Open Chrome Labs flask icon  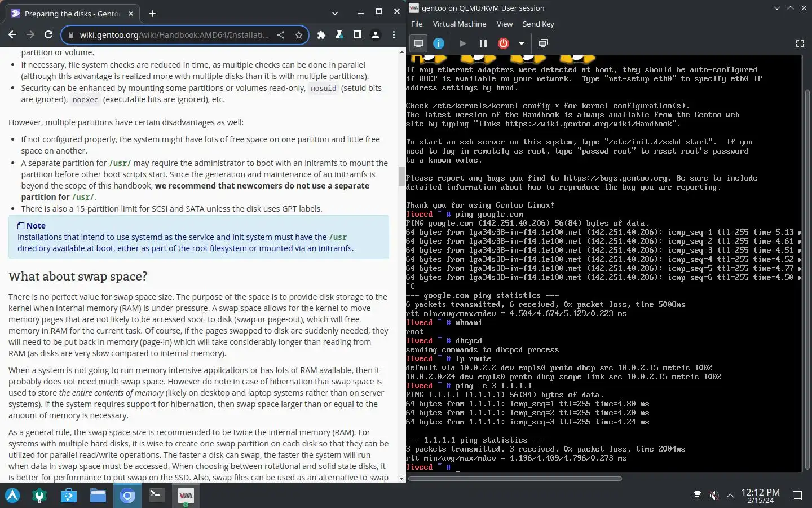click(339, 35)
